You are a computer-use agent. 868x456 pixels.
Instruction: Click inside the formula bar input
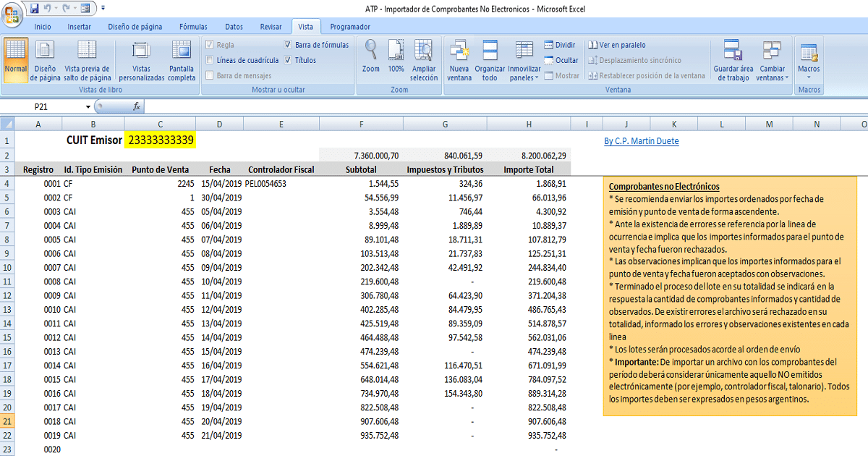pyautogui.click(x=506, y=106)
